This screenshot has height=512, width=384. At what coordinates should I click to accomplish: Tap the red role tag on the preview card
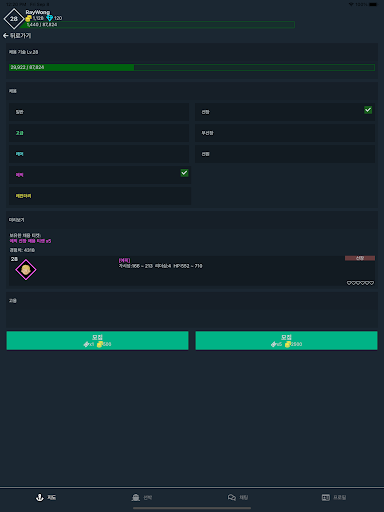coord(360,258)
